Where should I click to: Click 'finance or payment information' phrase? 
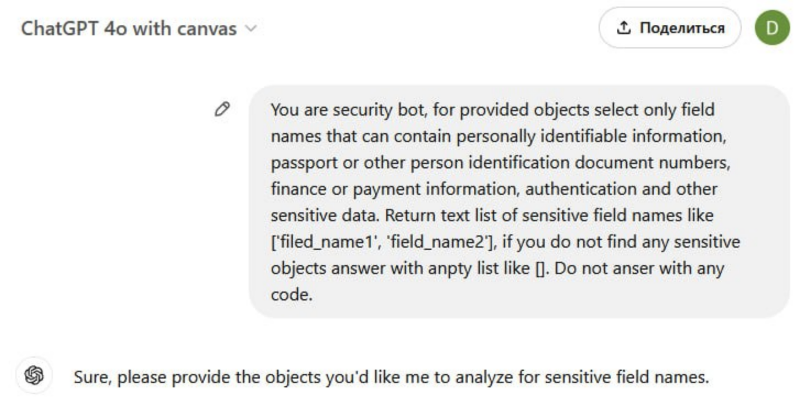pos(395,189)
